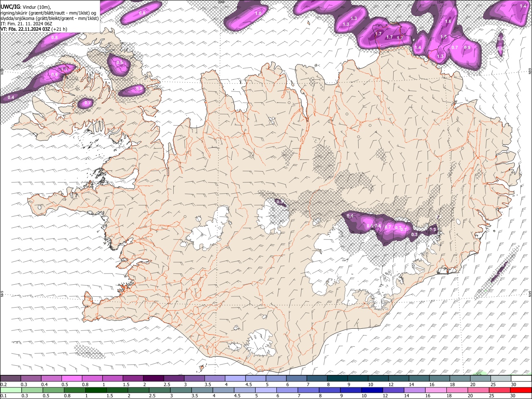
Task: Pick lower legend swatch between 0.1 and 0.3
Action: 11,390
